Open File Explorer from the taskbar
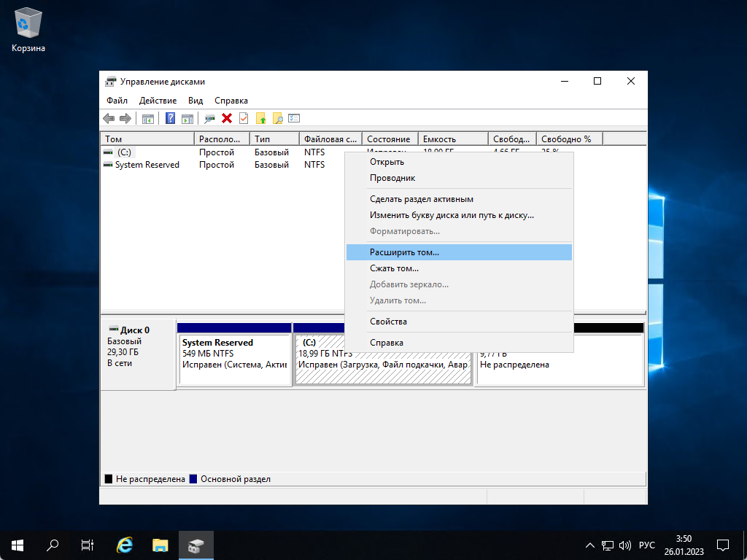This screenshot has width=747, height=560. click(160, 545)
